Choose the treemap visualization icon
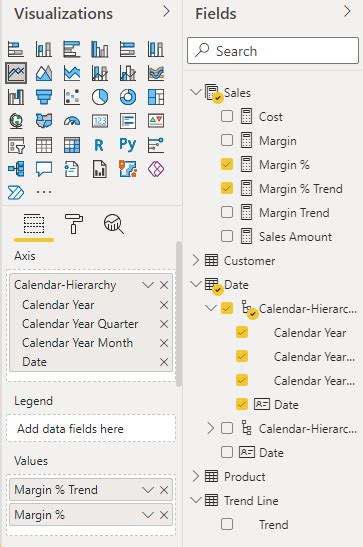 point(156,97)
